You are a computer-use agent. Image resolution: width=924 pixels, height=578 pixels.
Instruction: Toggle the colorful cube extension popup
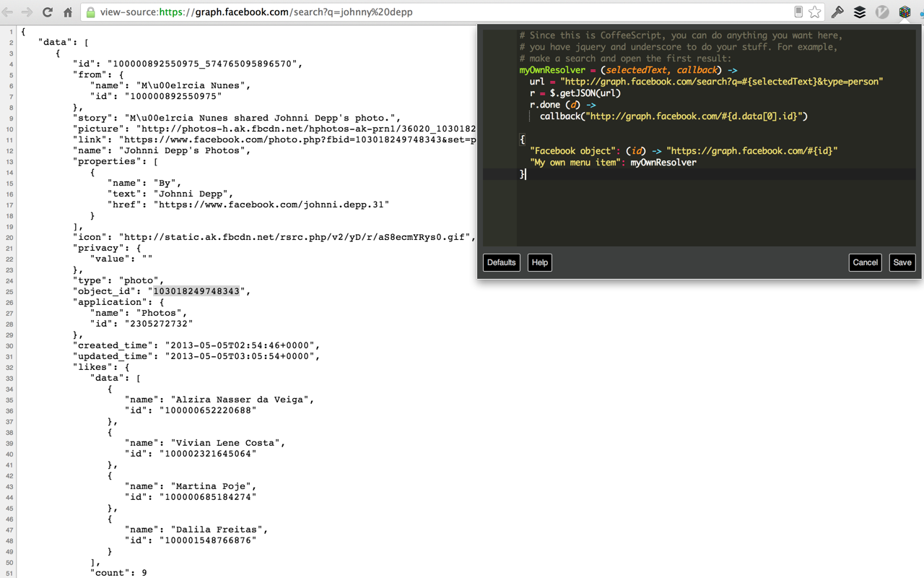[x=905, y=12]
